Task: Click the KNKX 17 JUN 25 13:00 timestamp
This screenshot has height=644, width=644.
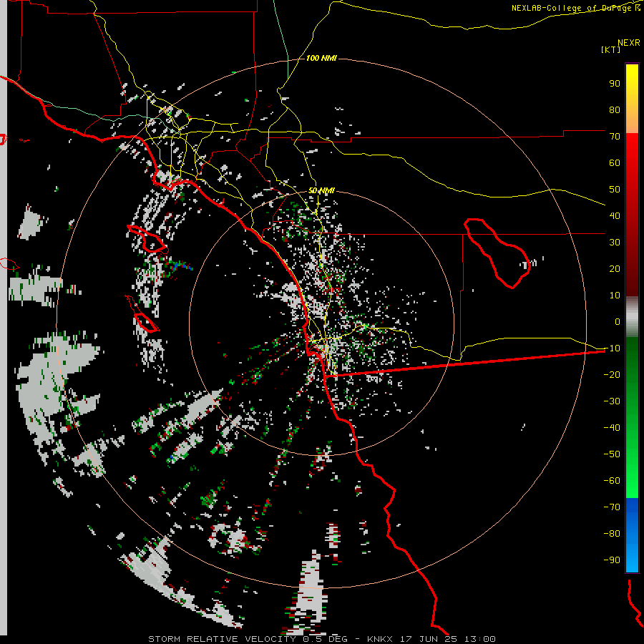Action: coord(431,639)
